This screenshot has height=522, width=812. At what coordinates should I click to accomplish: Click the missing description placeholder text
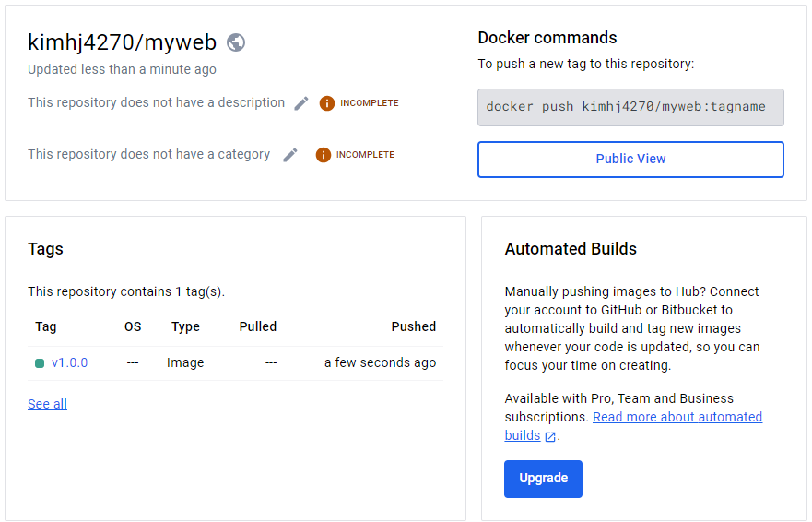(156, 102)
